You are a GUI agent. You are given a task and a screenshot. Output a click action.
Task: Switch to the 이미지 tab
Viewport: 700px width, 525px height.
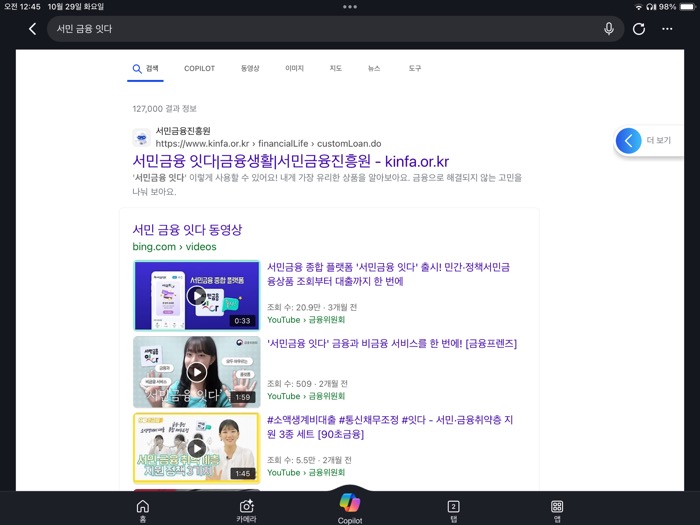click(x=295, y=68)
